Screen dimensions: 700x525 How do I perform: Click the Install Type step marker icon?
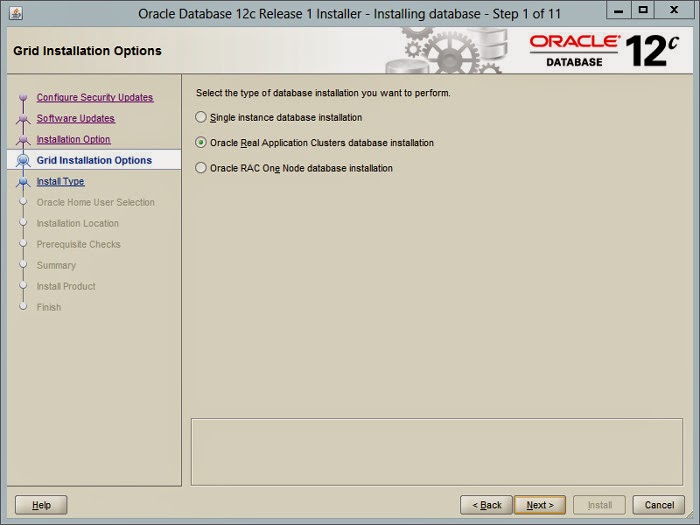coord(23,181)
